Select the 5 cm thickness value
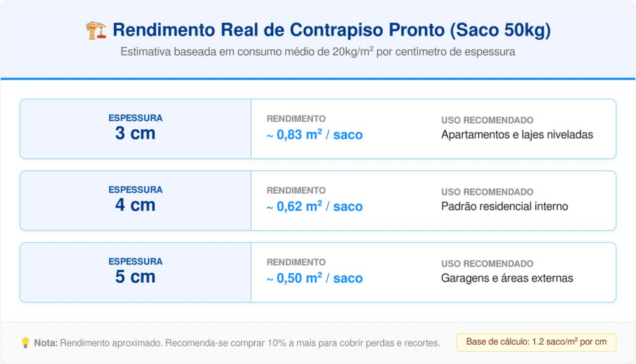This screenshot has width=636, height=364. pos(135,277)
